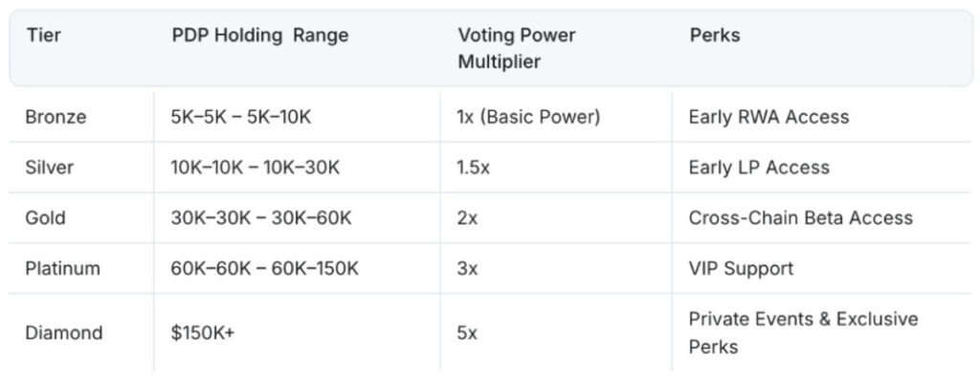Select the Cross-Chain Beta Access perk
Screen dimensions: 980x388
point(800,217)
